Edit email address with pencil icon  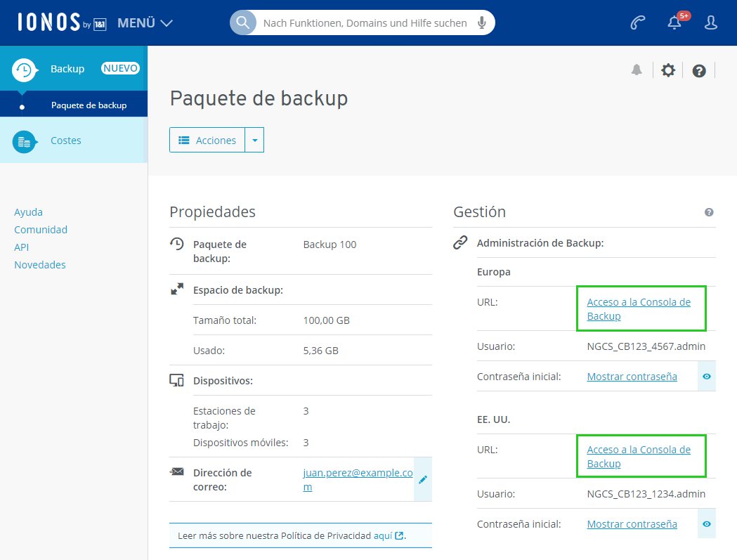pyautogui.click(x=423, y=480)
